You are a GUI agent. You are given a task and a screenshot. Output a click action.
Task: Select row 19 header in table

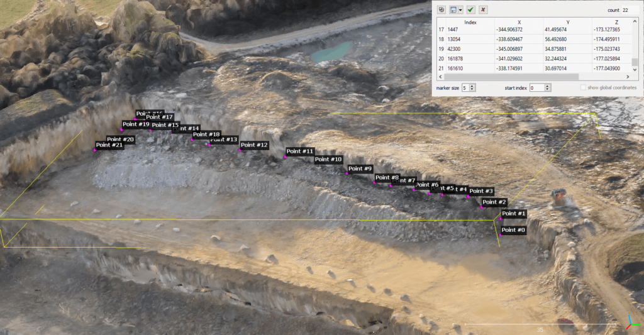tap(441, 49)
